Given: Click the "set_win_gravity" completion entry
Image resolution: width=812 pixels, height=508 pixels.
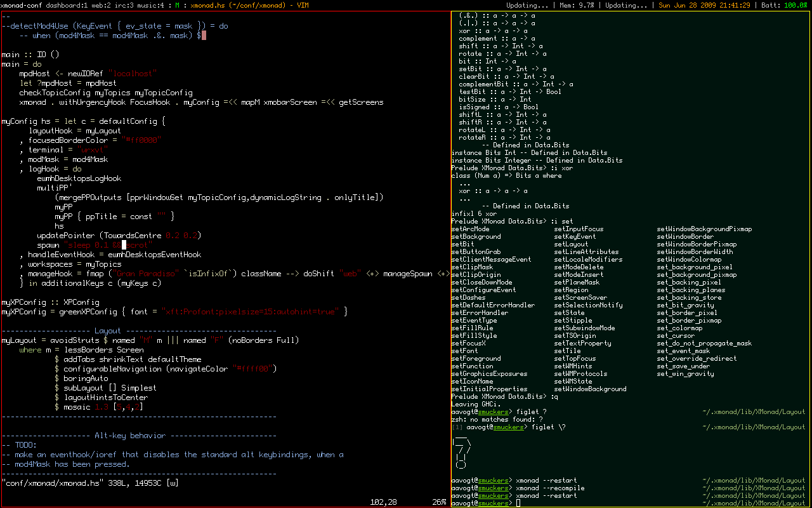Looking at the screenshot, I should tap(685, 374).
